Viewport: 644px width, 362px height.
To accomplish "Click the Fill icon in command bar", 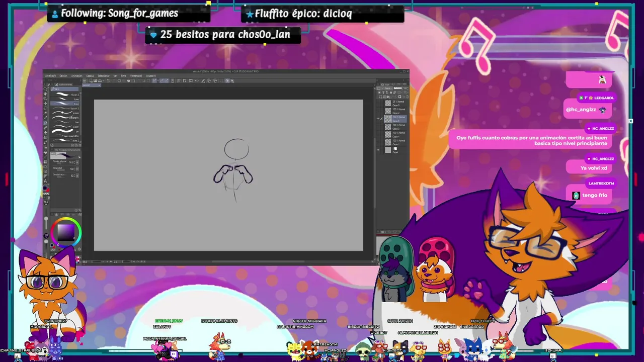I will coord(128,81).
